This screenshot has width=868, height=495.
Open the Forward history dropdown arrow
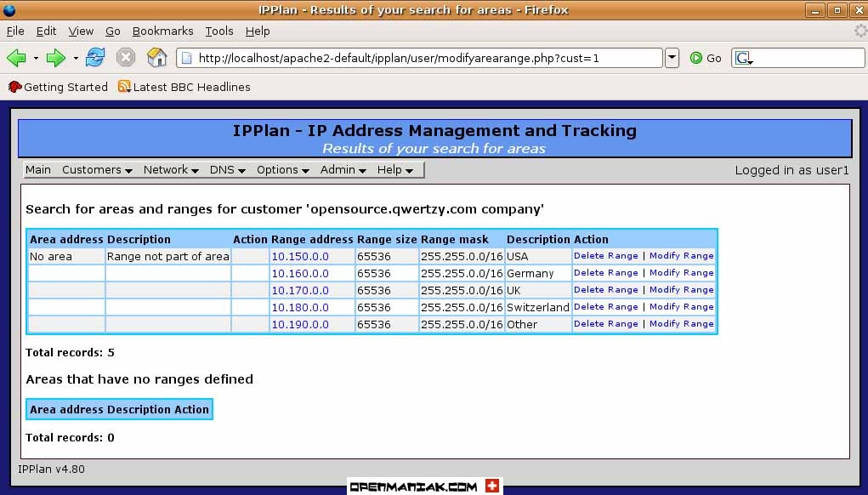click(x=76, y=58)
